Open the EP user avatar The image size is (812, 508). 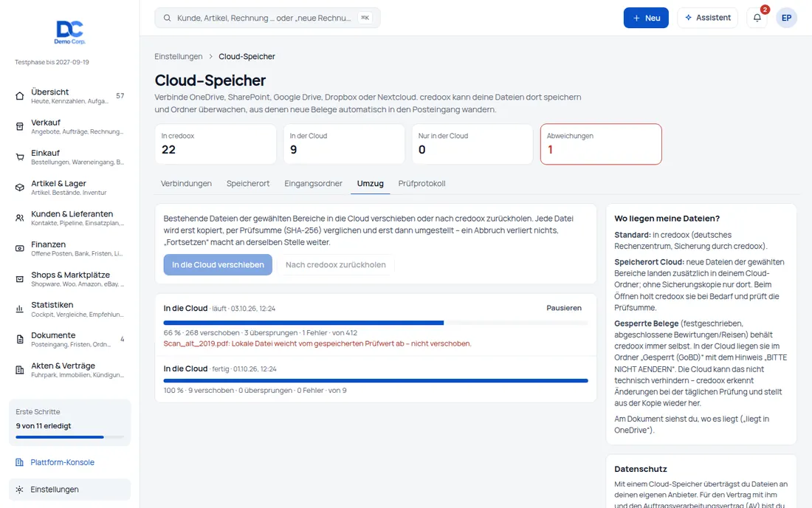(x=786, y=18)
